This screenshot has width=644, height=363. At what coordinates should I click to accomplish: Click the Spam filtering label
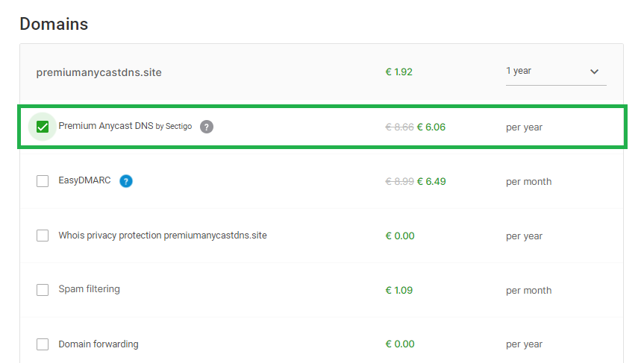click(x=89, y=289)
